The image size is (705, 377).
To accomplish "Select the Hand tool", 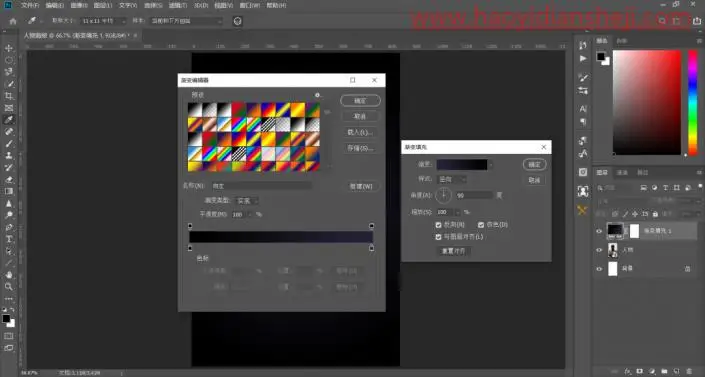I will [9, 274].
